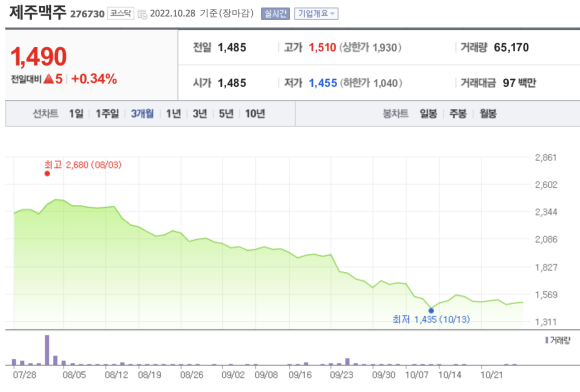Click the 실시간 realtime badge

pyautogui.click(x=275, y=14)
